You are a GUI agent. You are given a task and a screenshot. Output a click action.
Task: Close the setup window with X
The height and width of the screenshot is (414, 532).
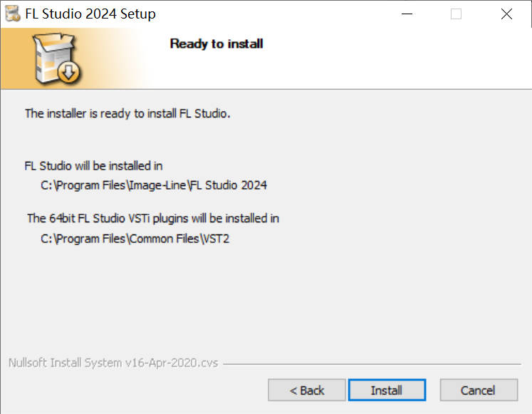tap(506, 14)
